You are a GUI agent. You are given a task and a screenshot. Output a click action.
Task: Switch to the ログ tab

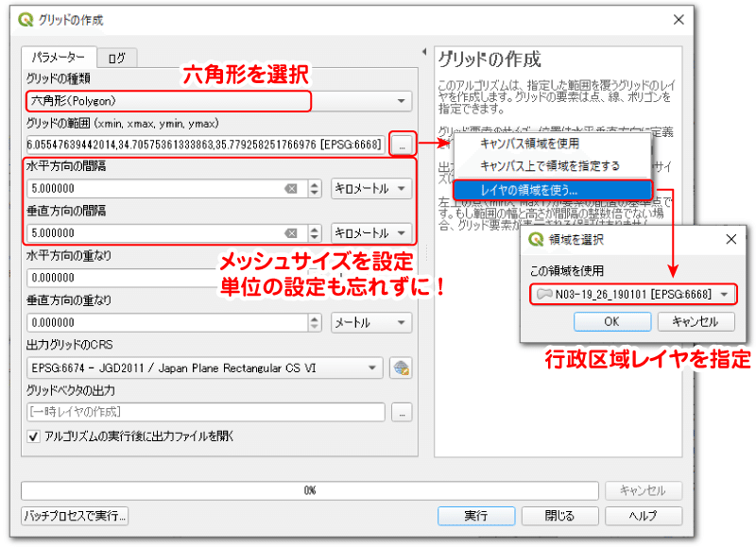coord(117,59)
